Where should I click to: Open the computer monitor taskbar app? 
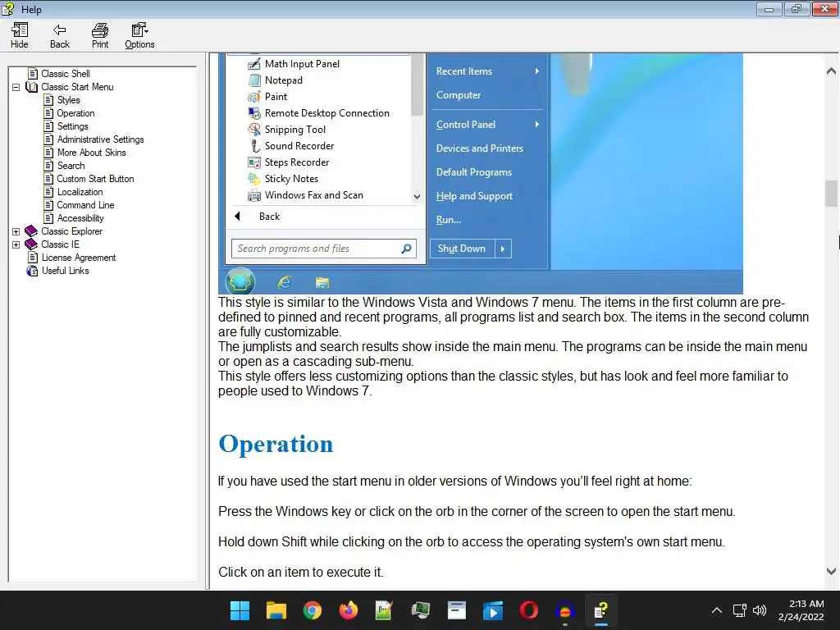pos(421,610)
